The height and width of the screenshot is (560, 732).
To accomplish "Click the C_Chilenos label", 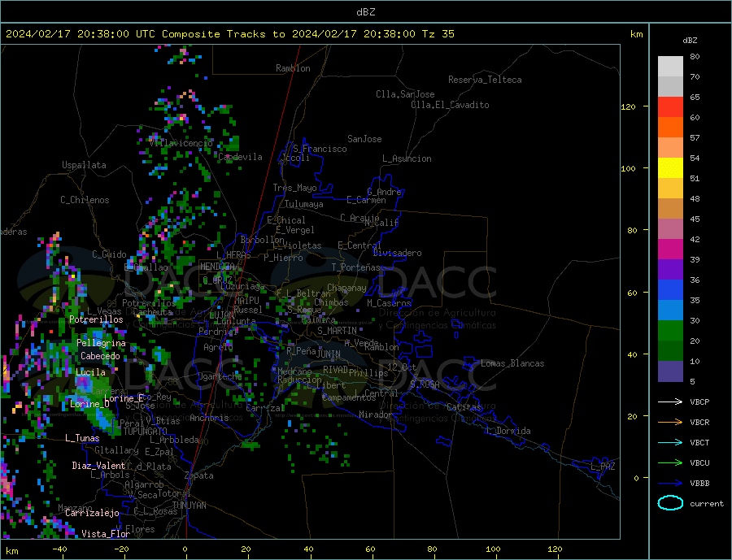I will 85,200.
